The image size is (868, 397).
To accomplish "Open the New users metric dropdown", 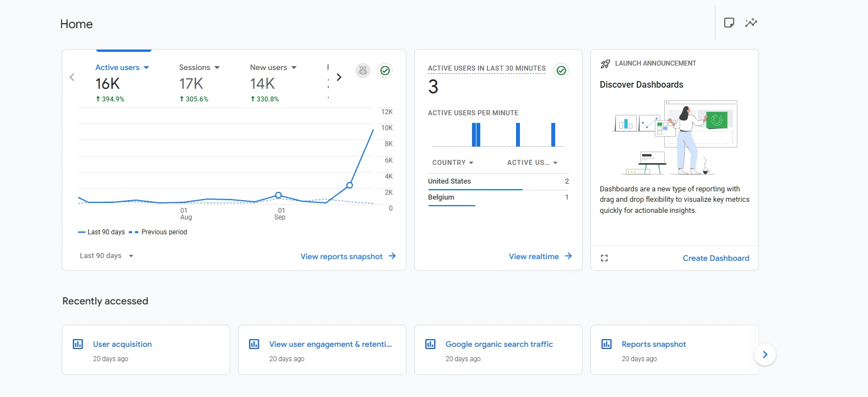I will coord(273,67).
